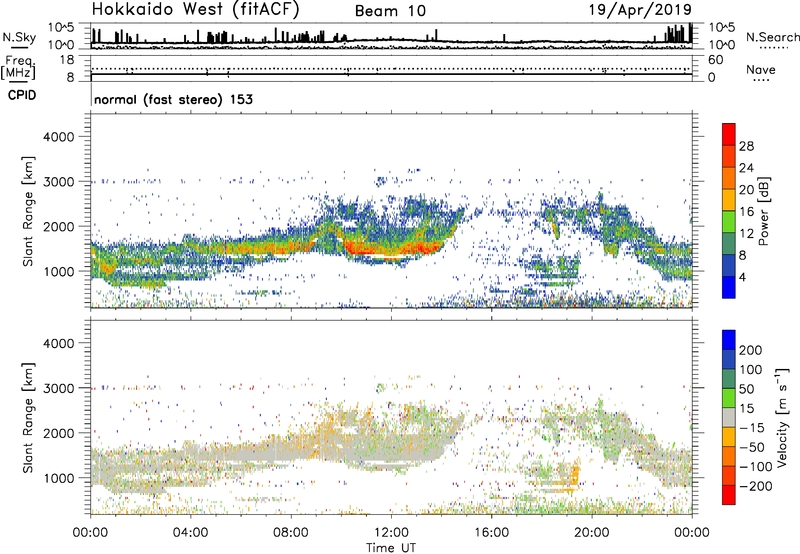
Task: Click the 'N.Search' legend label
Action: pos(773,37)
